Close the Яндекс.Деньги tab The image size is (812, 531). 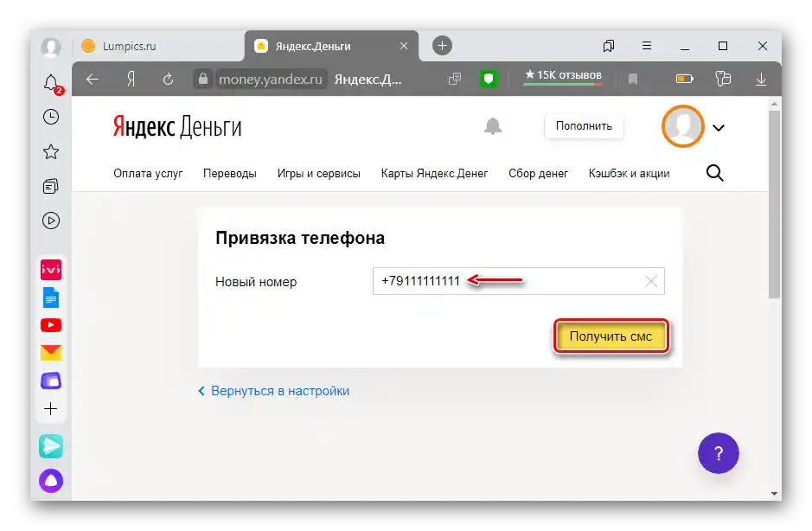click(x=404, y=46)
